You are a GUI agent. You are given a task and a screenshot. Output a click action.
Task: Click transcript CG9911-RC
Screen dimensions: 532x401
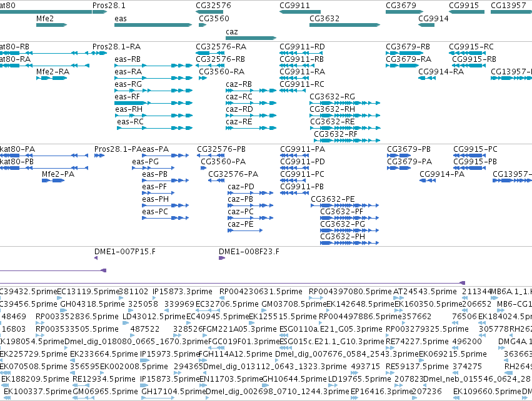click(293, 91)
